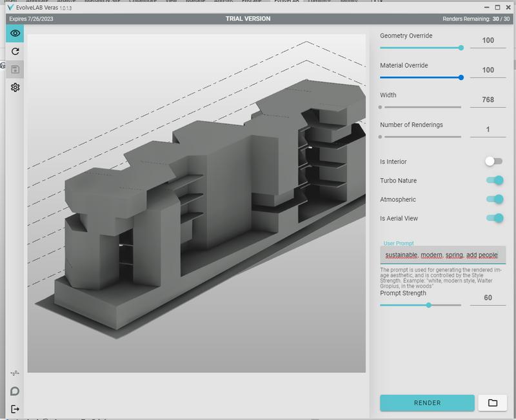The image size is (516, 420).
Task: Click the EvolveLAB Veras logo icon
Action: point(10,7)
